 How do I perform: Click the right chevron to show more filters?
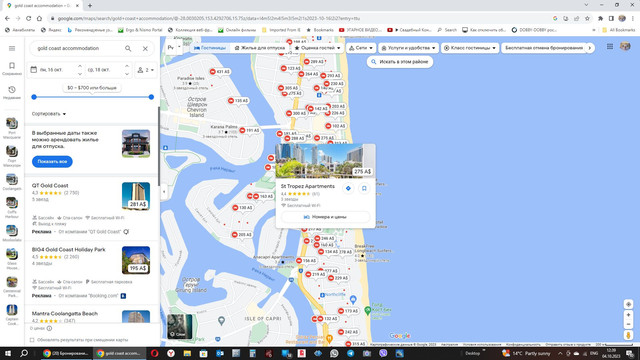point(590,48)
